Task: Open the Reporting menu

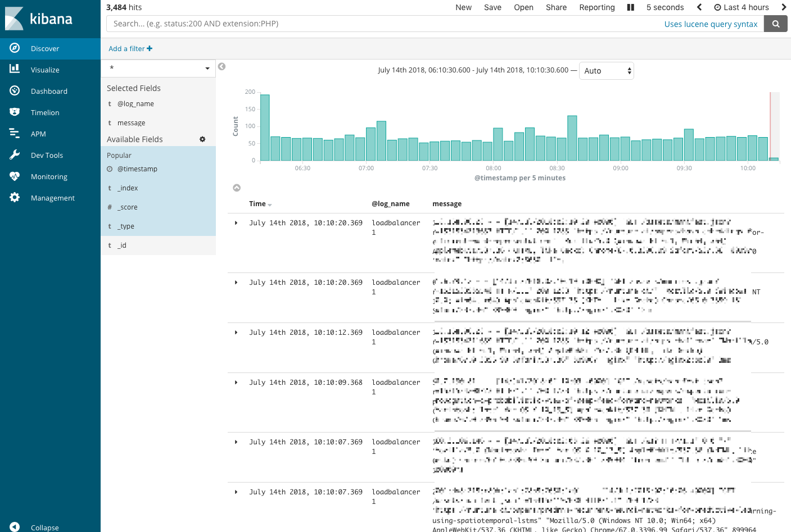Action: (596, 7)
